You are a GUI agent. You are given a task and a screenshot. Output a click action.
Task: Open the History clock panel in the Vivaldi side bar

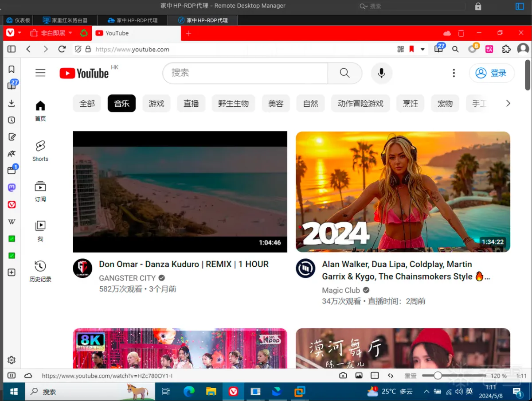click(12, 120)
